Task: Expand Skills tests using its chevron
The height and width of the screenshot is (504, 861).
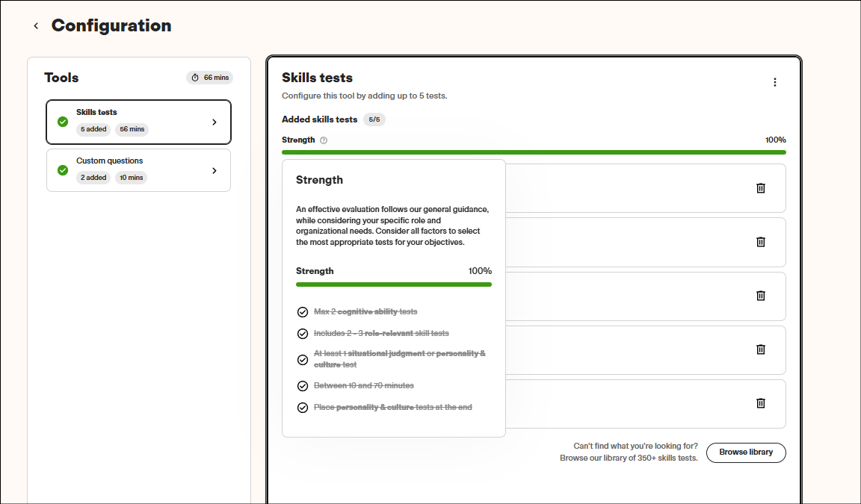Action: (215, 122)
